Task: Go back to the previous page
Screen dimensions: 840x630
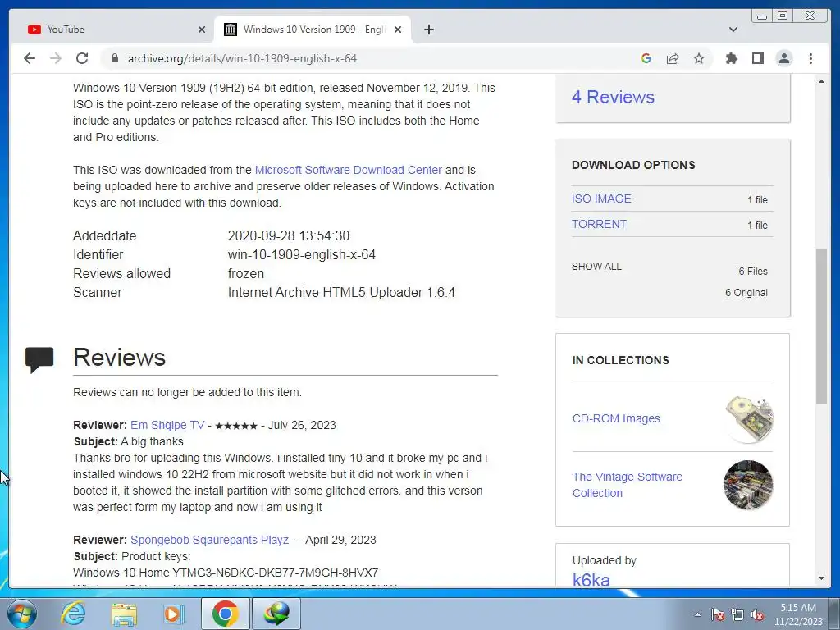Action: (x=30, y=58)
